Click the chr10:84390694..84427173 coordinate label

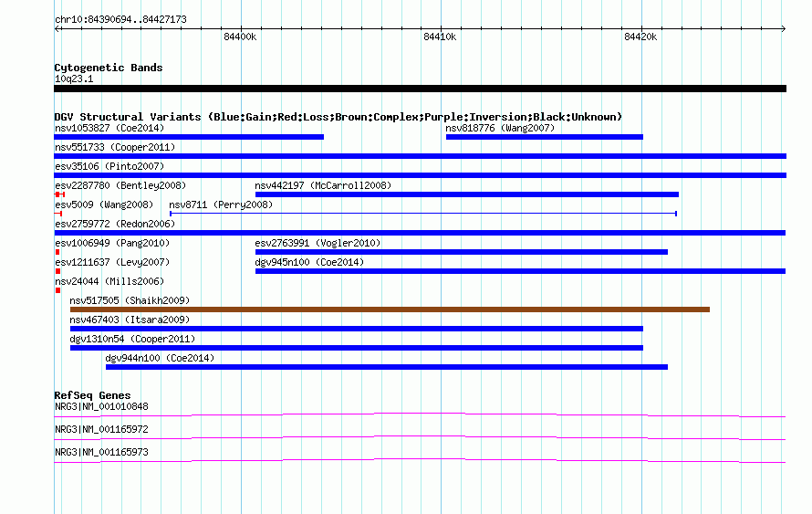(x=120, y=20)
